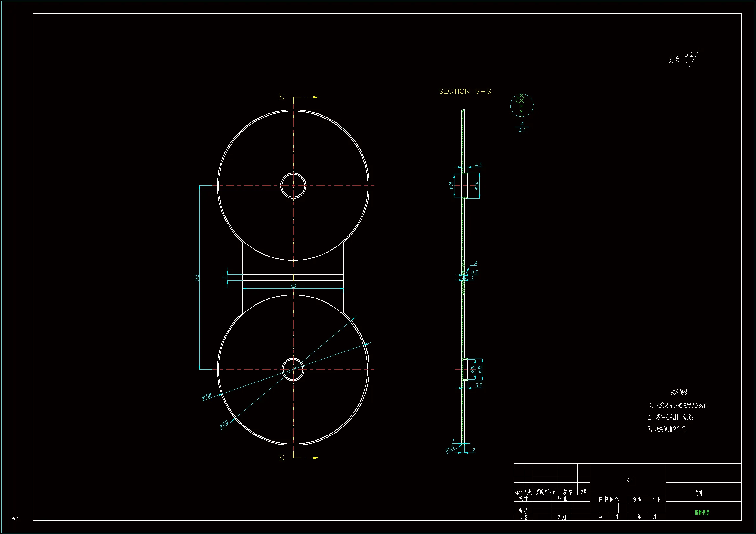
Task: Click the upper disc's center hole
Action: (293, 185)
